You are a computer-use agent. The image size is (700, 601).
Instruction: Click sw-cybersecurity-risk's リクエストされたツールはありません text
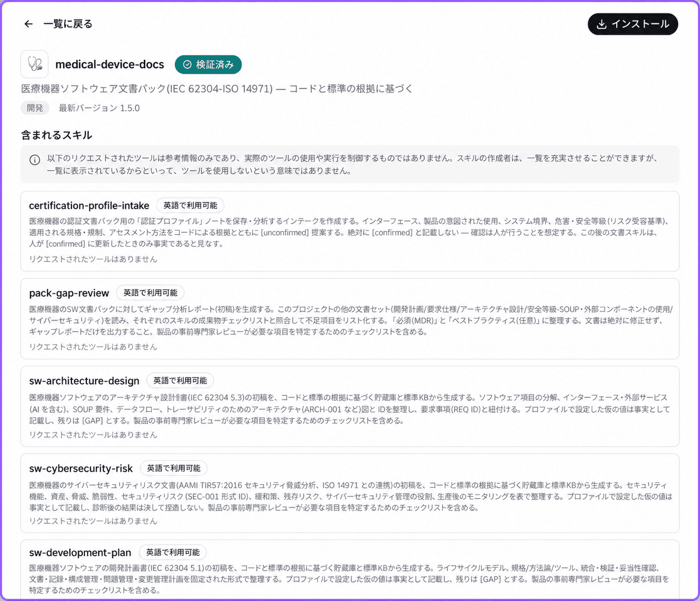[93, 521]
